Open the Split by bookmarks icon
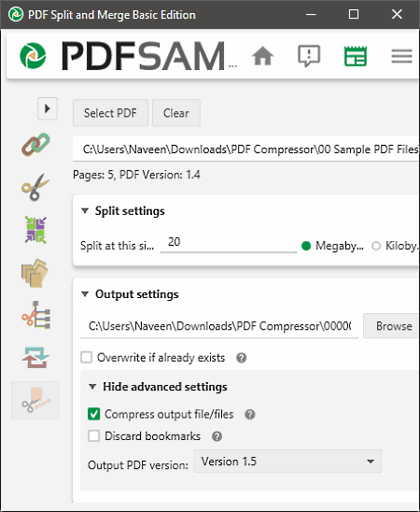 coord(35,315)
